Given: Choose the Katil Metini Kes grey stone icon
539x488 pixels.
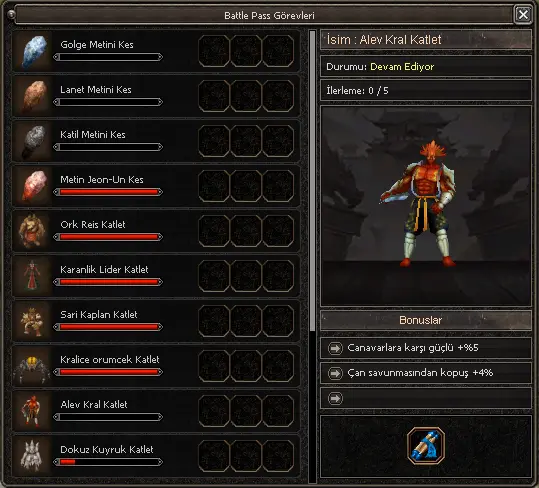Looking at the screenshot, I should pos(34,142).
